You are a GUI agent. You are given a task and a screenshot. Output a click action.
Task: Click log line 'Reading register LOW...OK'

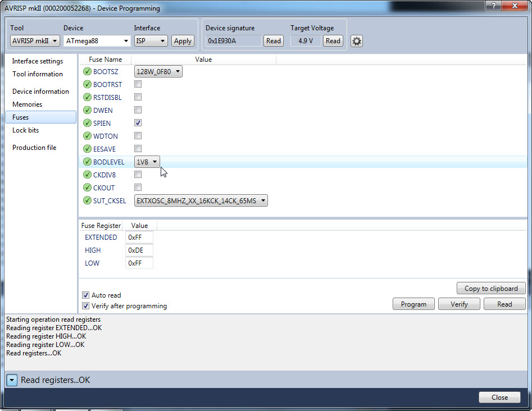45,345
